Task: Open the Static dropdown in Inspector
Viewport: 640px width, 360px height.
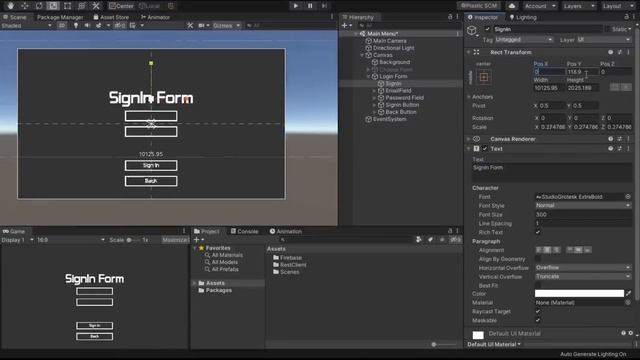Action: pos(630,29)
